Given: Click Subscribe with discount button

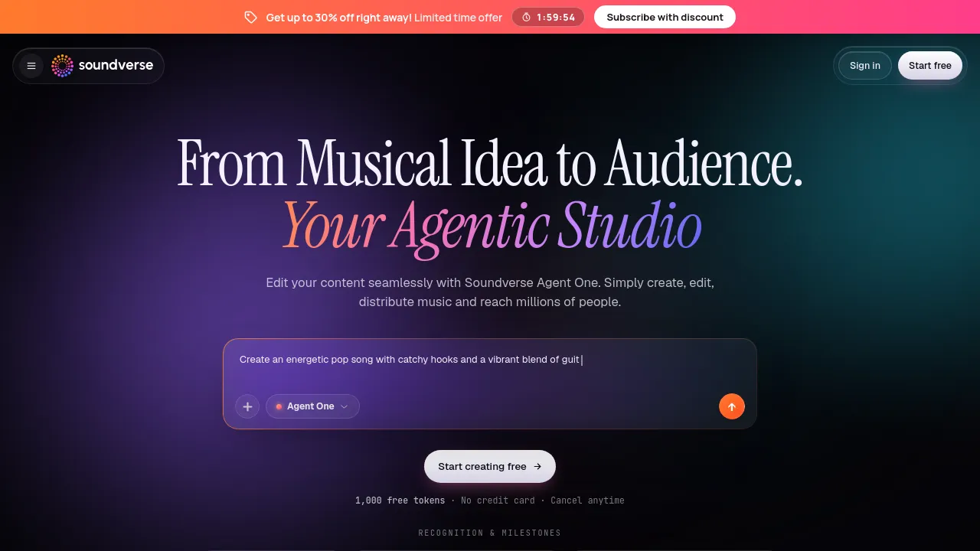Looking at the screenshot, I should (665, 17).
